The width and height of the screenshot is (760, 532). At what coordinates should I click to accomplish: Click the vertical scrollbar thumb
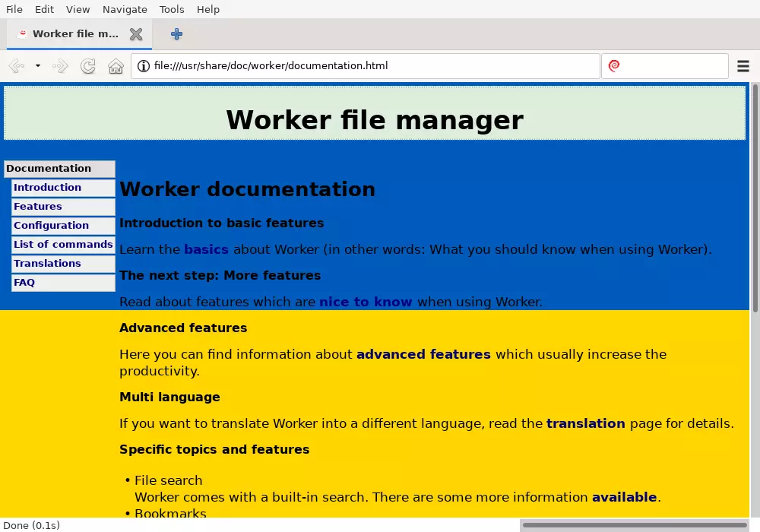click(755, 198)
